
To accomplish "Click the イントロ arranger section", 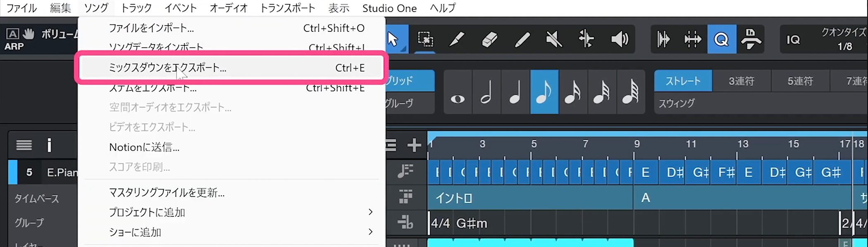I will point(529,198).
